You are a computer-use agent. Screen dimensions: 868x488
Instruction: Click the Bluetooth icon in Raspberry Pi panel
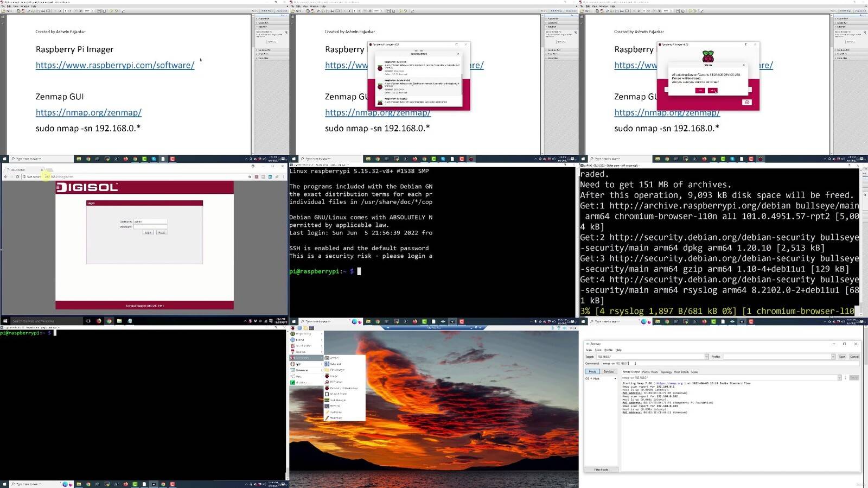553,328
